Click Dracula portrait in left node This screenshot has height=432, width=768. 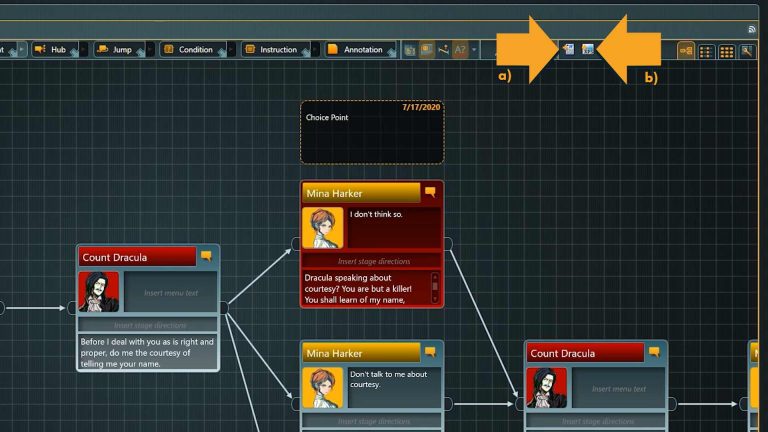point(98,292)
